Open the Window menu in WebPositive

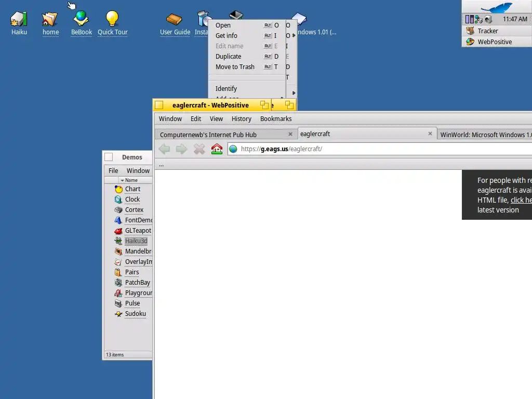pos(170,119)
